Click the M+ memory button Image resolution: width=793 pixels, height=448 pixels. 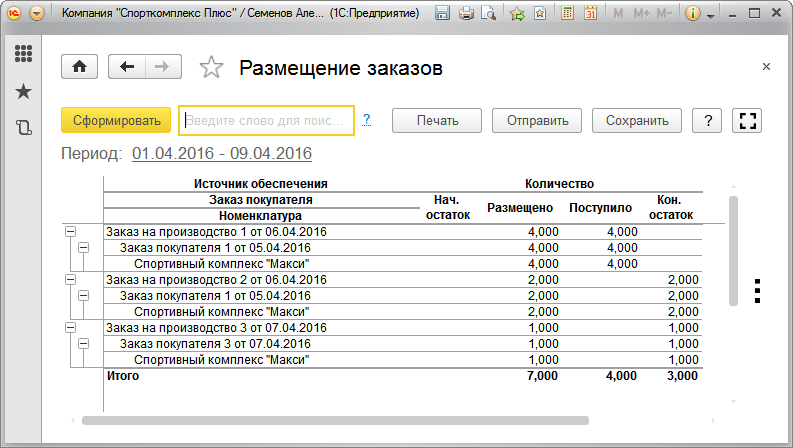(x=641, y=14)
